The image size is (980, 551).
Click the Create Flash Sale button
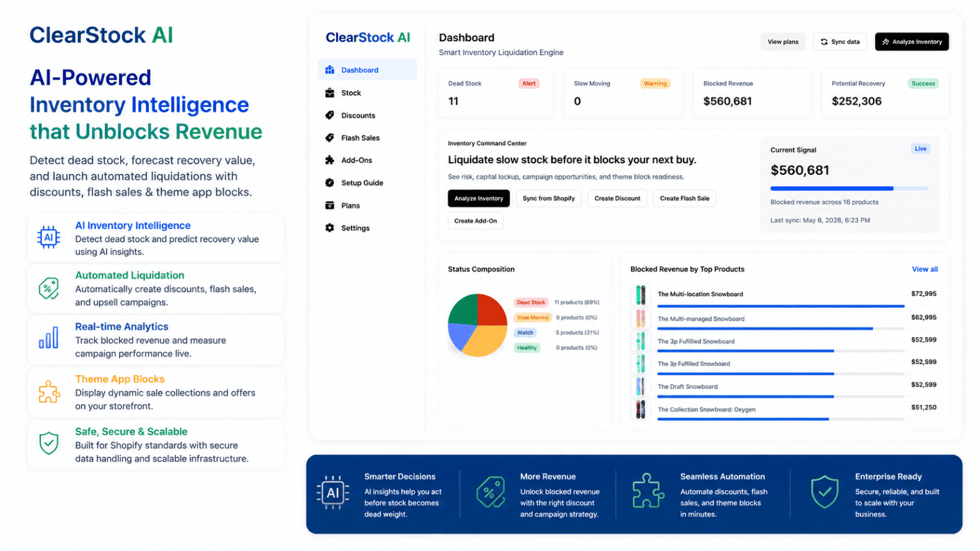684,198
